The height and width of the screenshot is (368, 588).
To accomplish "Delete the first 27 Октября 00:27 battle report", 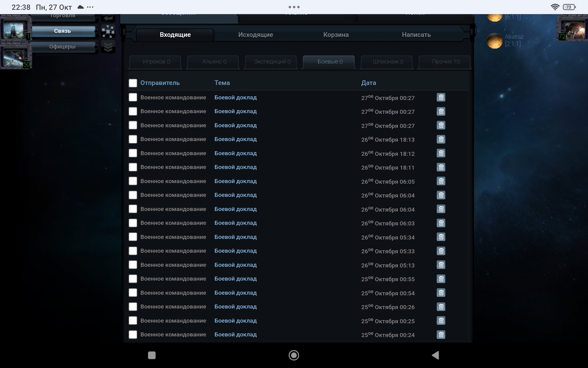I will click(441, 98).
